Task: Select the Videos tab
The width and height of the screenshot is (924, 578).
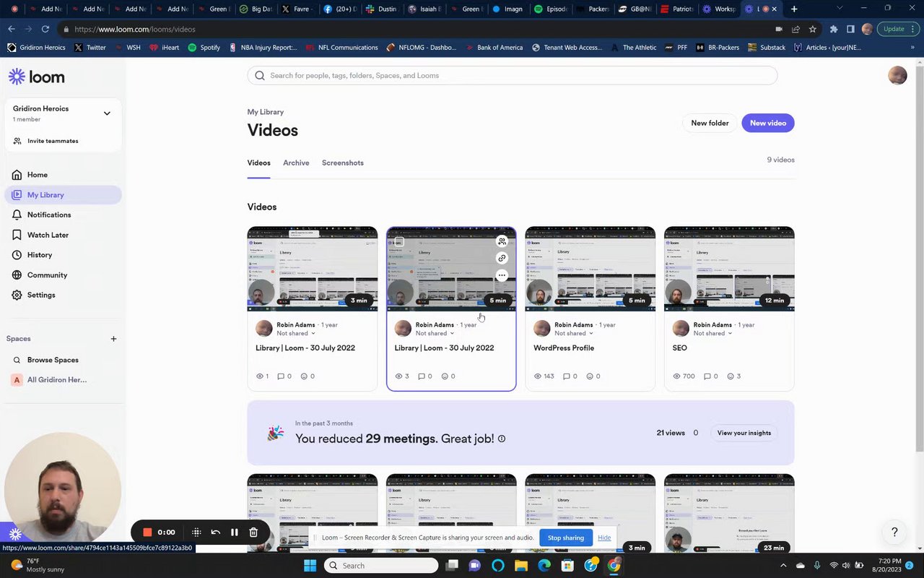Action: [x=258, y=163]
